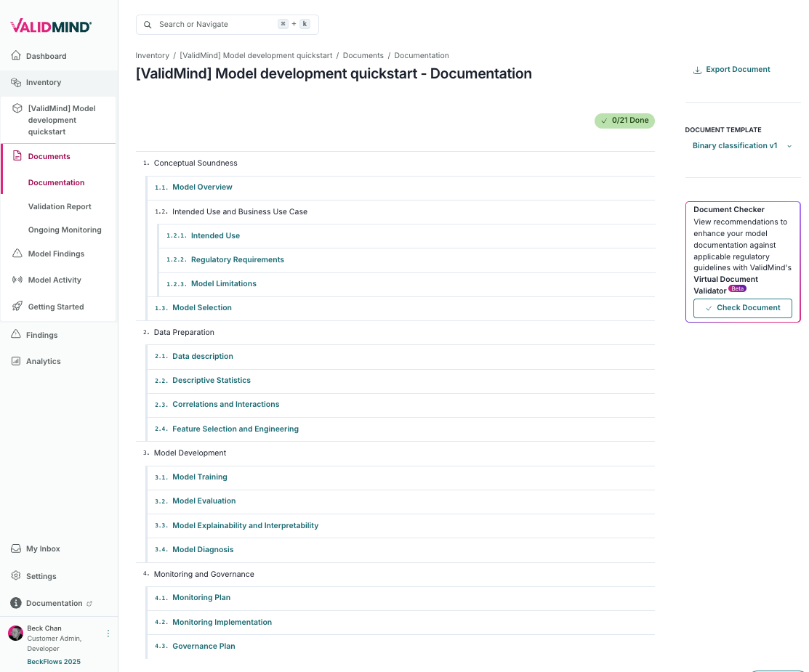Open Settings from the sidebar

click(42, 576)
